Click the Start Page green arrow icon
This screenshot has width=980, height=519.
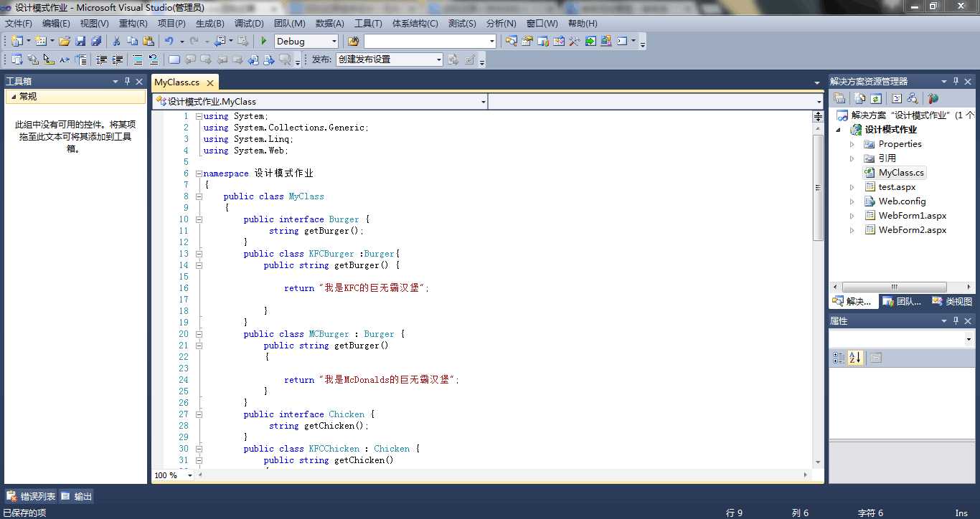coord(590,42)
